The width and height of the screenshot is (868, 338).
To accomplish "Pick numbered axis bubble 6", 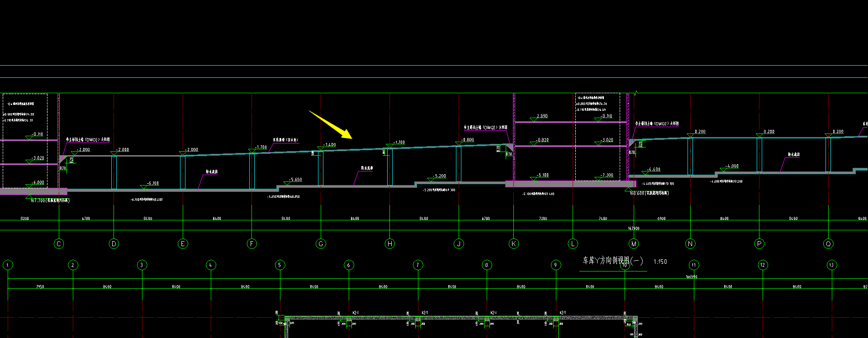I will [349, 265].
